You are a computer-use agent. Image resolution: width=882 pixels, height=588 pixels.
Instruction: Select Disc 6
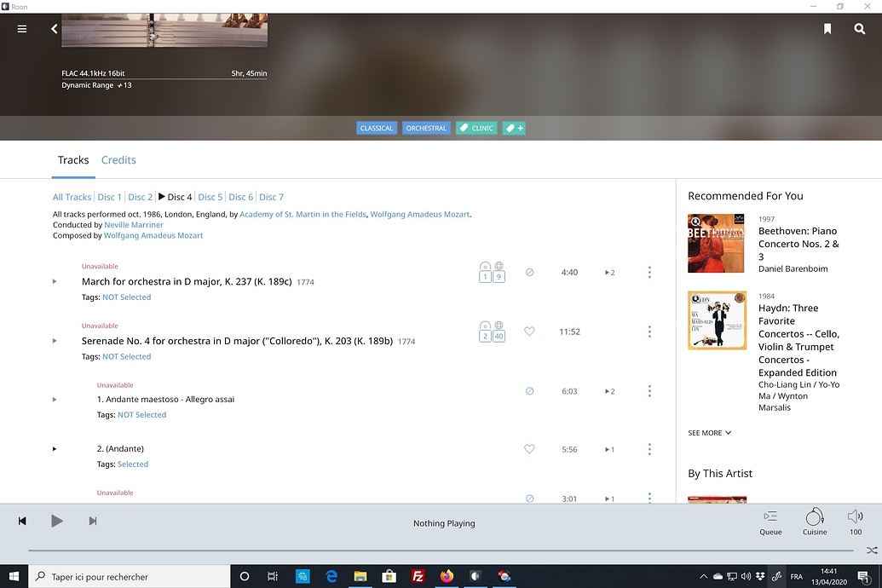pos(241,197)
